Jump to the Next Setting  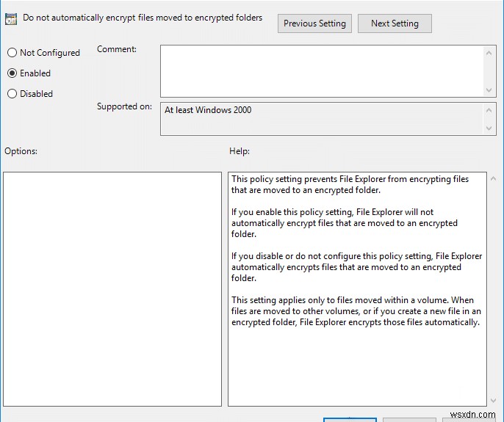(x=395, y=23)
